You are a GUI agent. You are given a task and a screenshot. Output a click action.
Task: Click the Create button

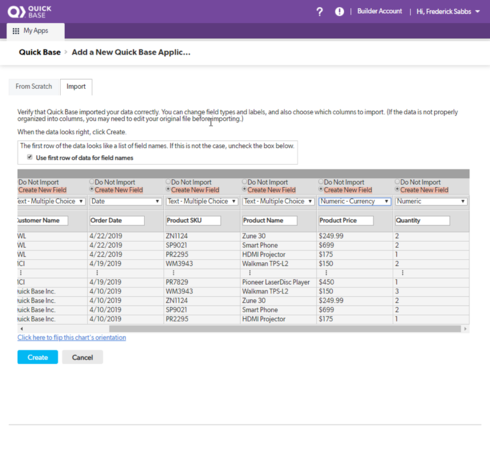38,357
